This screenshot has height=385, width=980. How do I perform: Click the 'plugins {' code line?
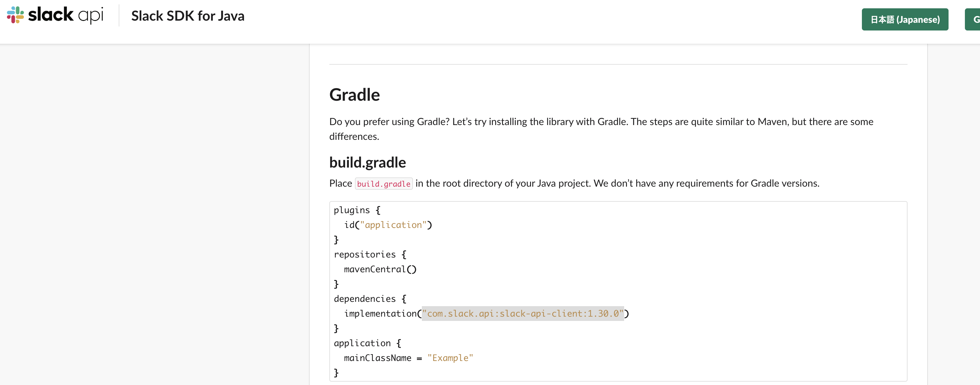pos(356,210)
